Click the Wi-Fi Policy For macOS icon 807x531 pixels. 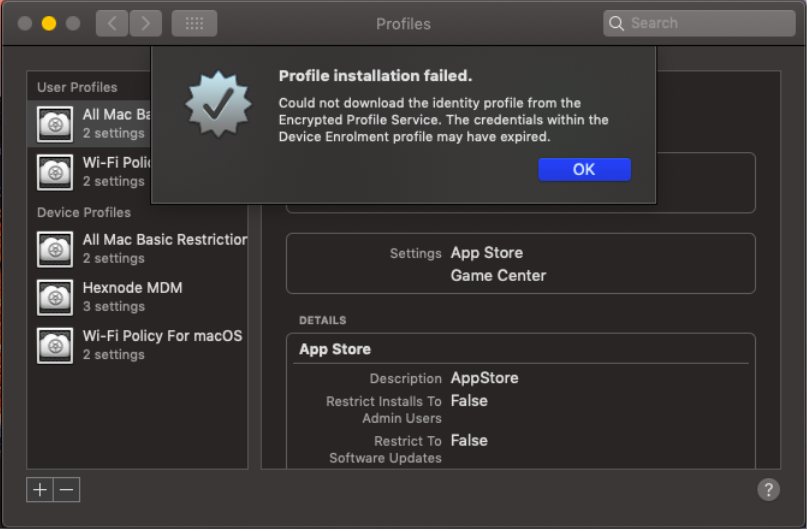pyautogui.click(x=55, y=346)
